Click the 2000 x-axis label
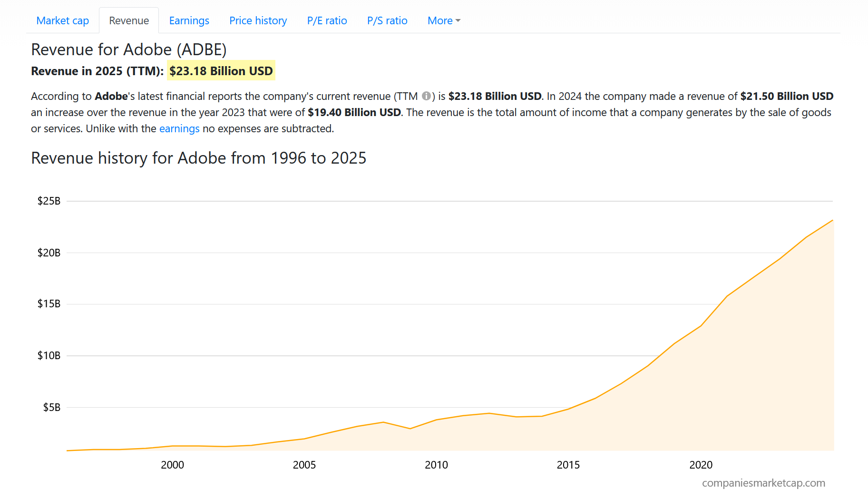Image resolution: width=868 pixels, height=499 pixels. click(172, 465)
